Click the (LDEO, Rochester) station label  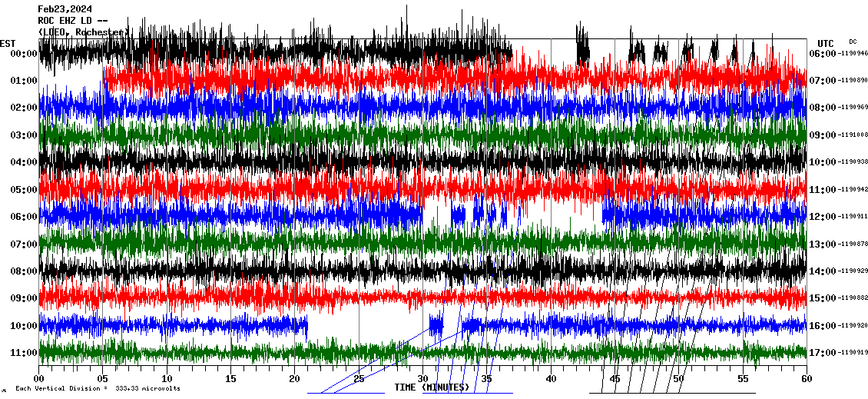(84, 32)
